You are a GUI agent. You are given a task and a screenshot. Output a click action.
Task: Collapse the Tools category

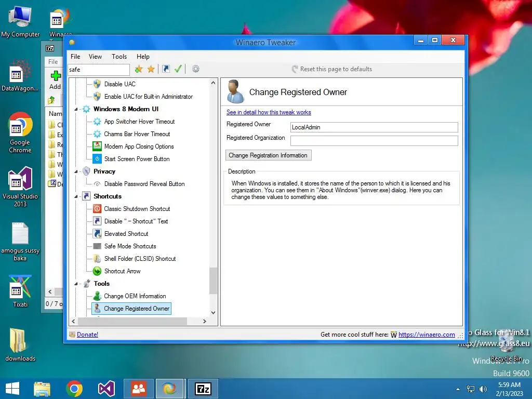(x=76, y=284)
